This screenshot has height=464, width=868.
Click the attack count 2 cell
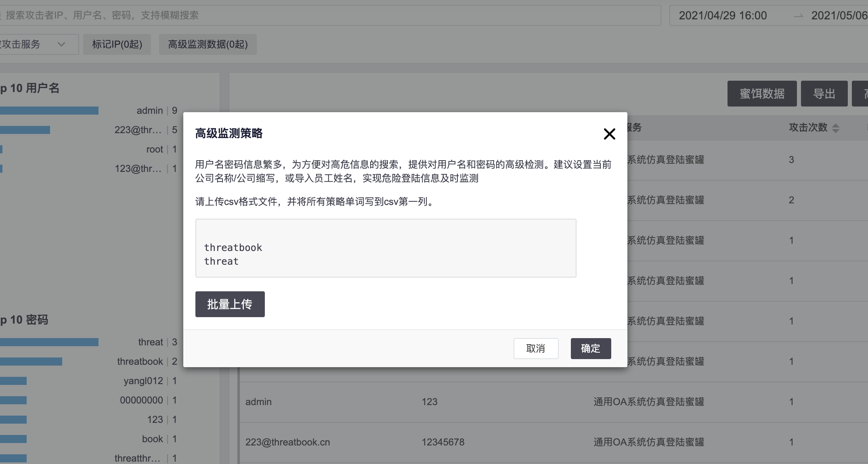pyautogui.click(x=791, y=200)
